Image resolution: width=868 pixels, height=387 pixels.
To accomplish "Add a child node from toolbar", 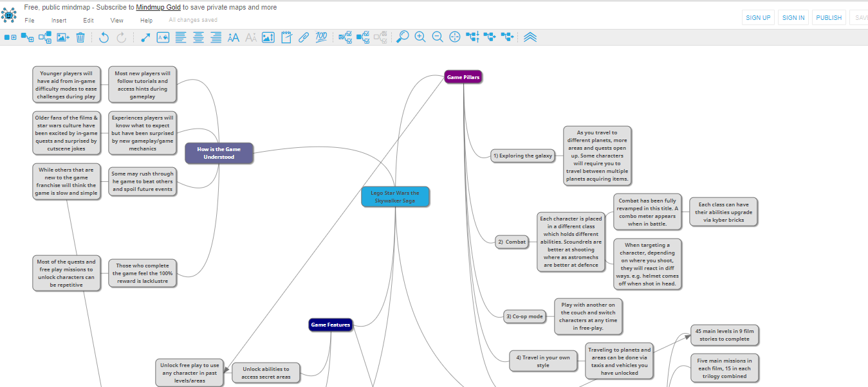I will 28,37.
